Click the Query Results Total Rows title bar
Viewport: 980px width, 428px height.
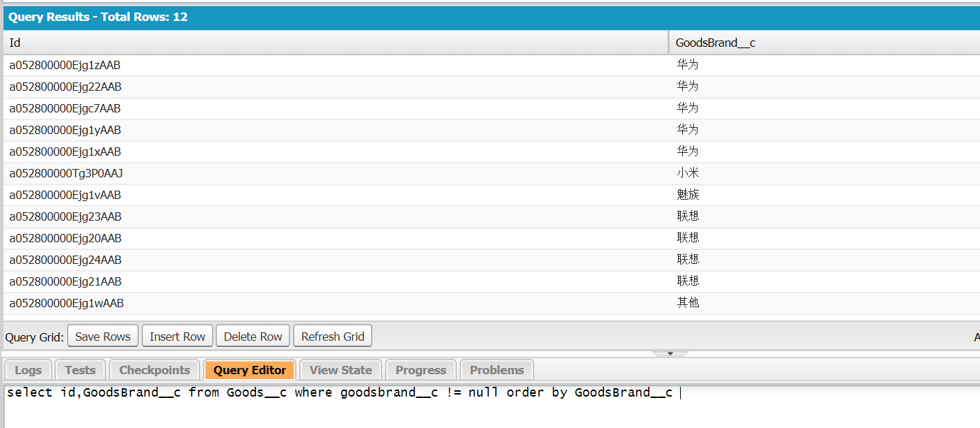tap(491, 17)
